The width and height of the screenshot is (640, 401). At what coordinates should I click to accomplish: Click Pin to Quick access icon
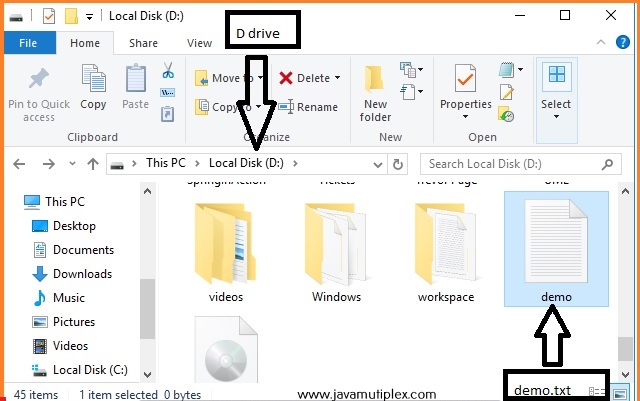[x=39, y=78]
